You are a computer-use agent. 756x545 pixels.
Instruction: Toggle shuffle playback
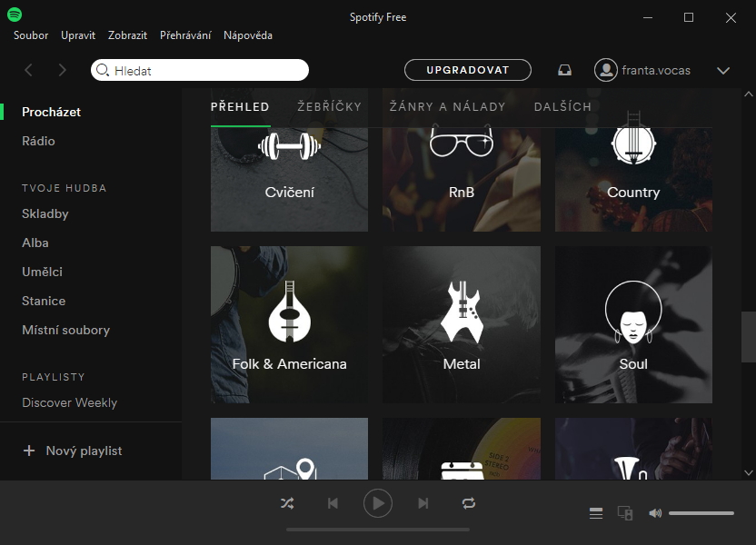coord(287,503)
